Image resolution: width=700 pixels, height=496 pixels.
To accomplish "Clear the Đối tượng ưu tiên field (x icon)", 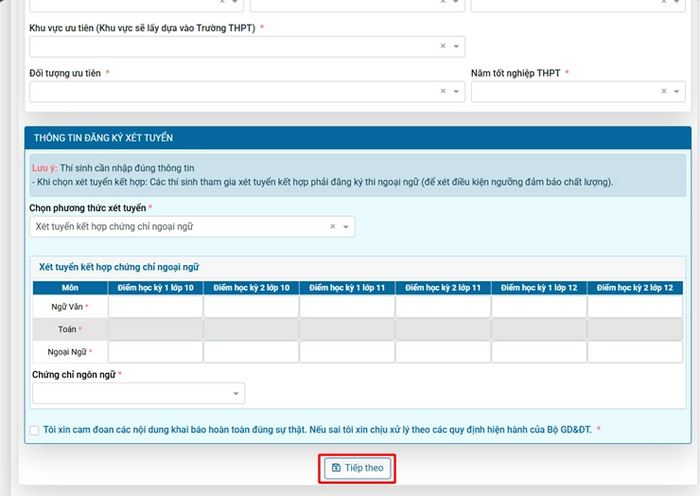I will tap(443, 91).
